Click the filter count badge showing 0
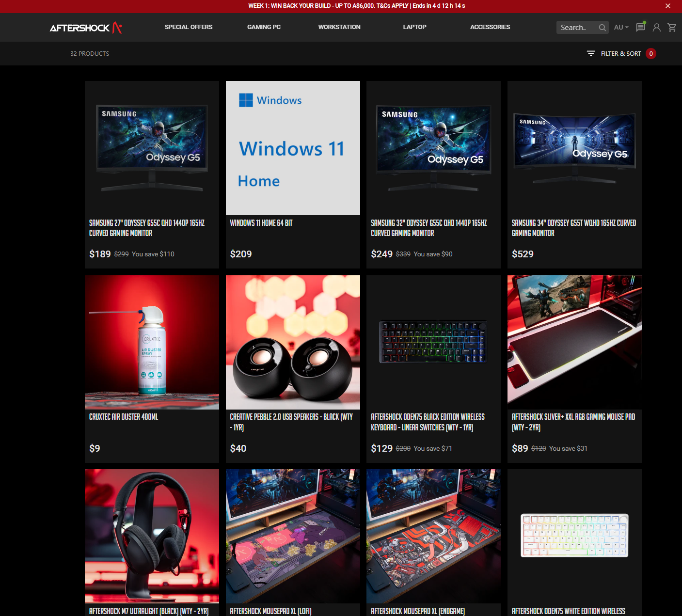Viewport: 682px width, 616px height. pos(651,53)
